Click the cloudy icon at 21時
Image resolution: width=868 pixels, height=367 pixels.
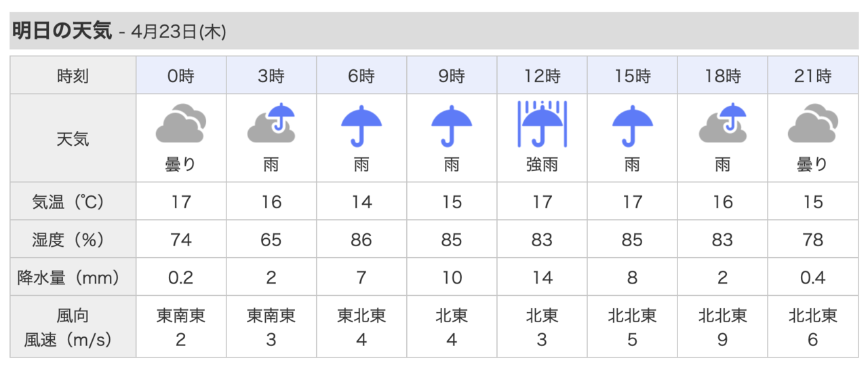pos(812,124)
